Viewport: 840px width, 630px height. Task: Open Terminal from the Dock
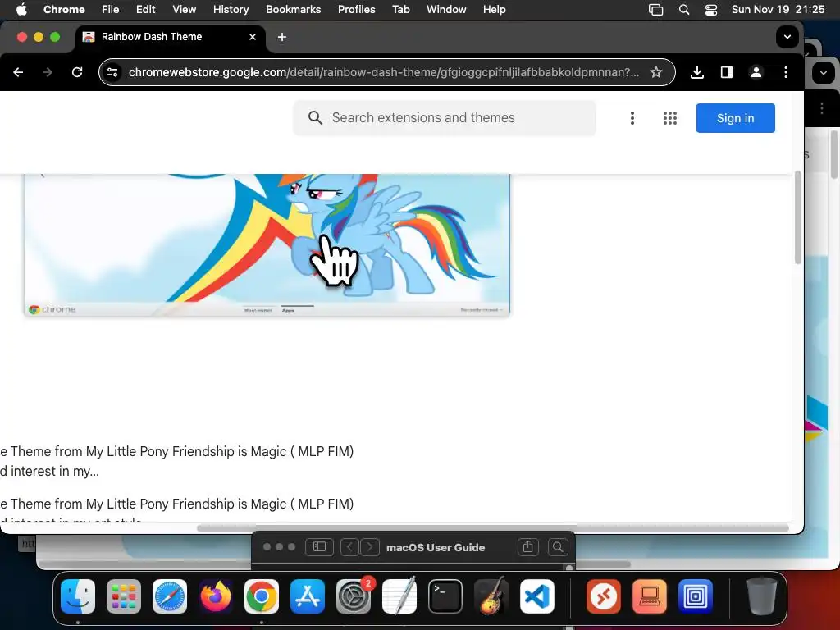[445, 596]
